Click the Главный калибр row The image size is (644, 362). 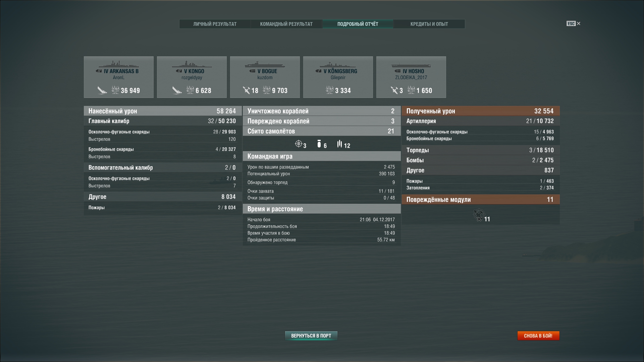[163, 121]
